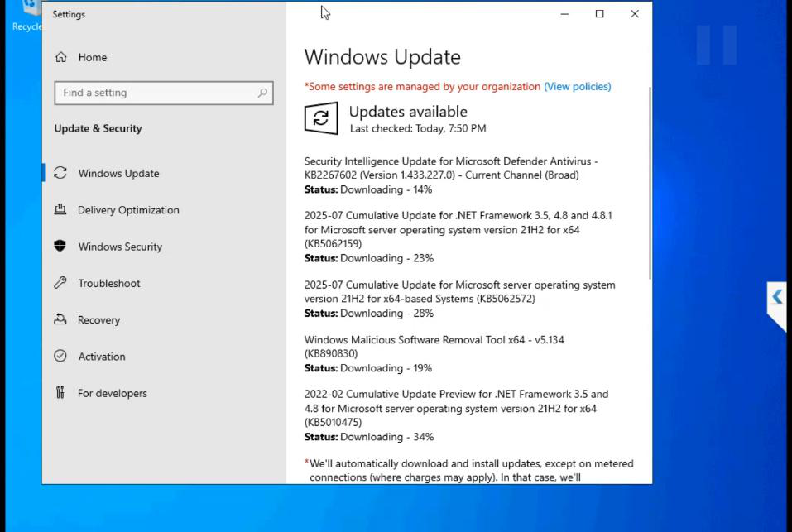
Task: Click the Recycle Bin desktop icon
Action: (26, 17)
